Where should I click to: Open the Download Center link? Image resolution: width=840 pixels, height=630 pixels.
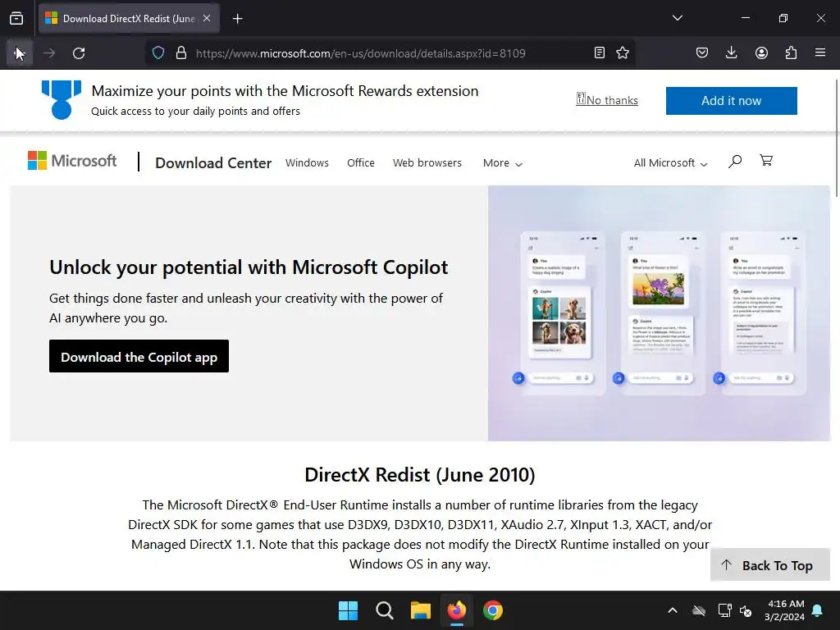pyautogui.click(x=213, y=163)
